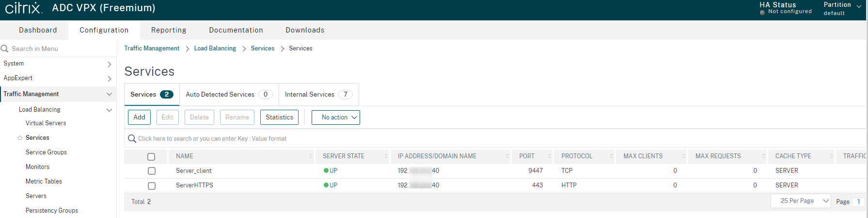This screenshot has height=218, width=868.
Task: Open the No action dropdown
Action: (335, 117)
